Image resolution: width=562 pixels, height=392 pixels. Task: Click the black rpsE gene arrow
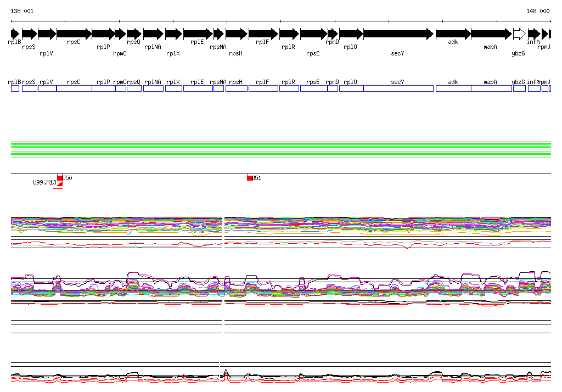314,34
